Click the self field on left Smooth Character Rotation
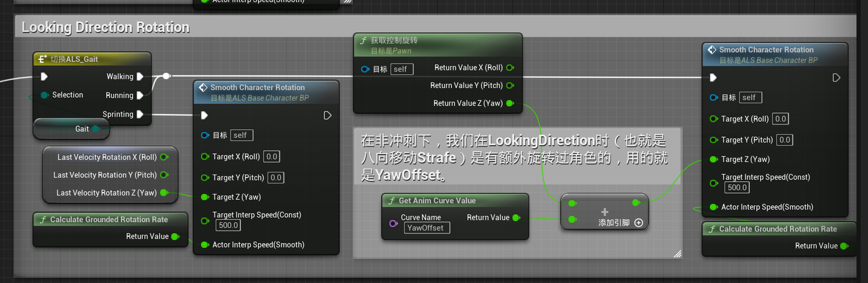This screenshot has height=283, width=868. [x=242, y=135]
